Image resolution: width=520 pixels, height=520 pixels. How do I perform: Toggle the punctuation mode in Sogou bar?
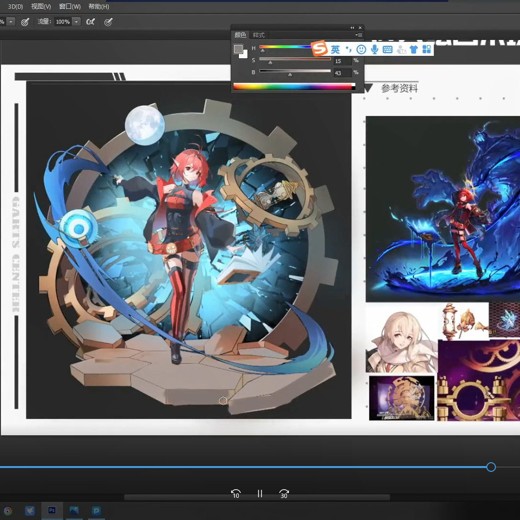pos(349,50)
